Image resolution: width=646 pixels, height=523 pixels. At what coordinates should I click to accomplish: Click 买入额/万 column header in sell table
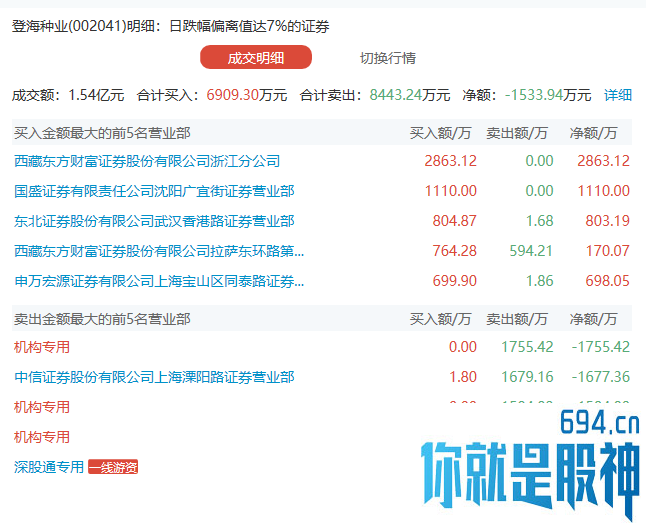(x=440, y=319)
